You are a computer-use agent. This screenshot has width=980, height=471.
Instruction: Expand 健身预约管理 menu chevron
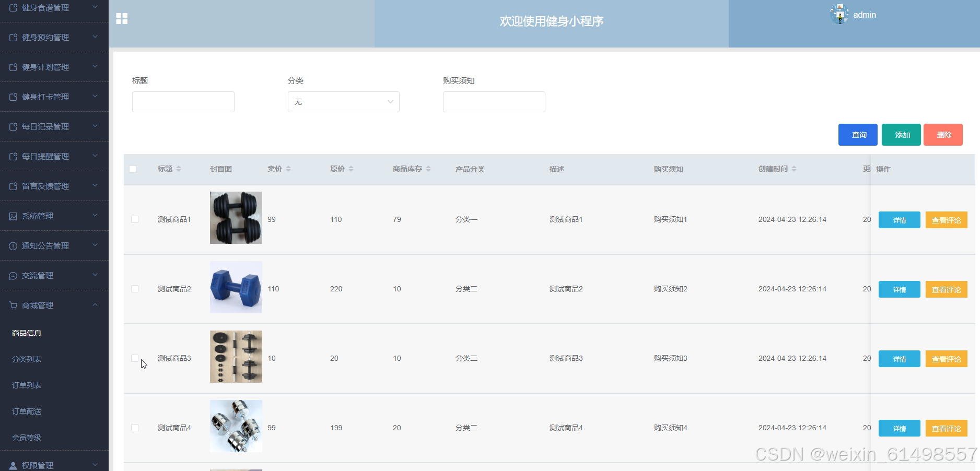[95, 37]
